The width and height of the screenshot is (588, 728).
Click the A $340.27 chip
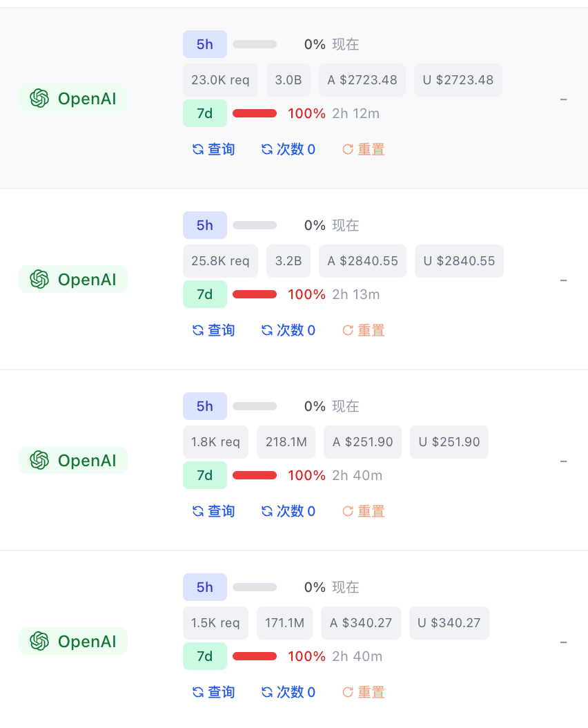(360, 622)
